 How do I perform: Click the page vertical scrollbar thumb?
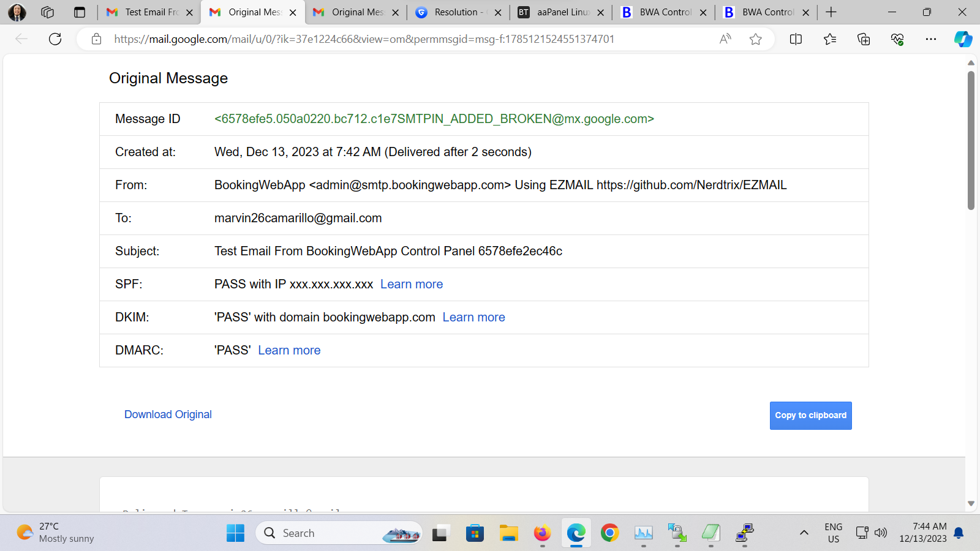[971, 141]
